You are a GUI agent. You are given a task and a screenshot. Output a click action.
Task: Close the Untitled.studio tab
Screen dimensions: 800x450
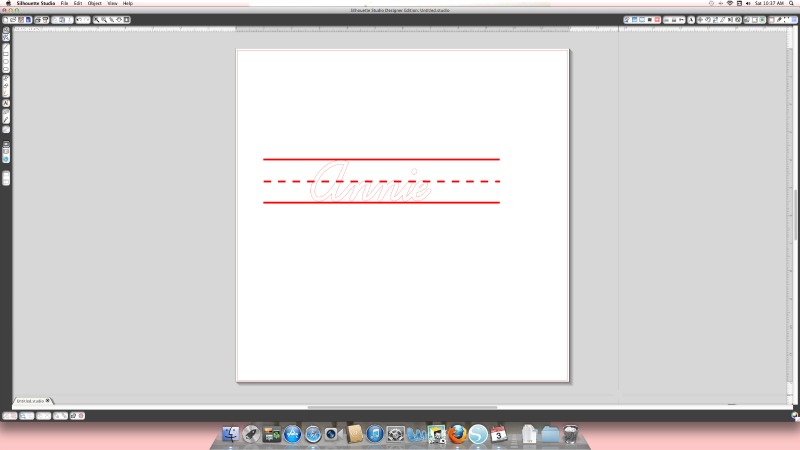pyautogui.click(x=48, y=400)
